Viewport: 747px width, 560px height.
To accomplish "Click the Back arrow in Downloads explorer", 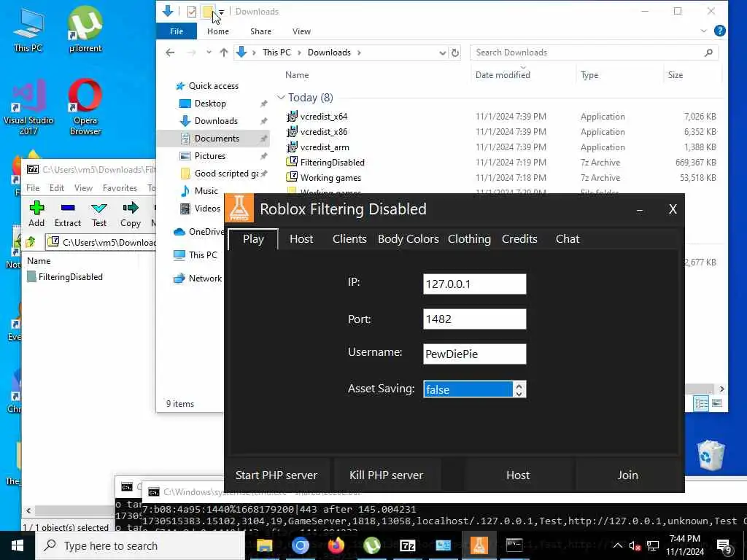I will pyautogui.click(x=170, y=52).
